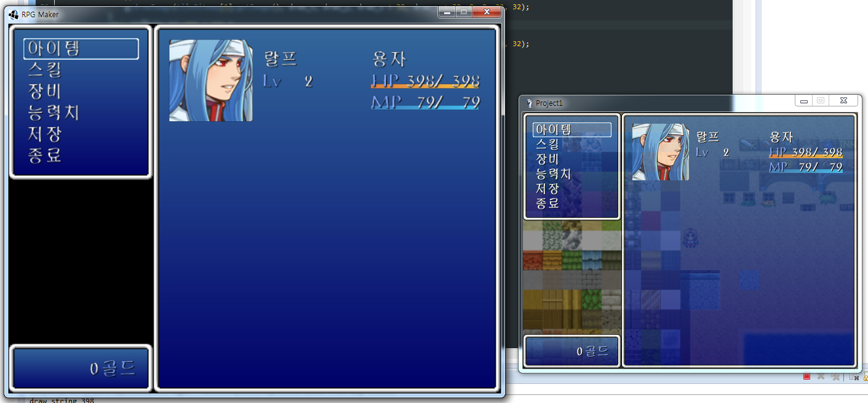
Task: Choose 장비 in the RPG Maker window menu
Action: coord(44,91)
